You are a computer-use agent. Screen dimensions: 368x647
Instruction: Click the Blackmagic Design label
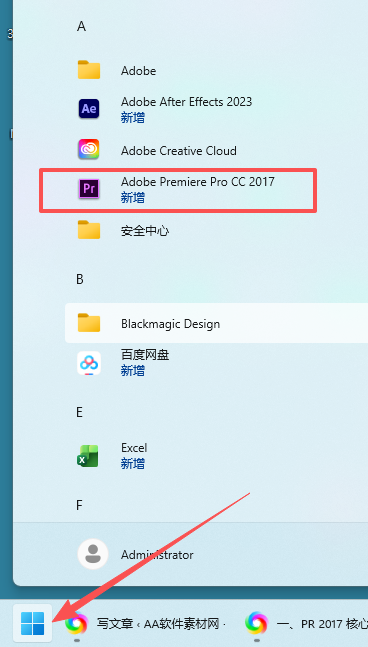click(x=170, y=324)
